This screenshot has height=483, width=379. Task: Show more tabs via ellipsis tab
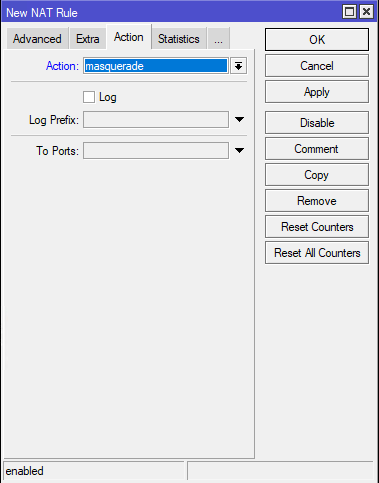[x=219, y=39]
